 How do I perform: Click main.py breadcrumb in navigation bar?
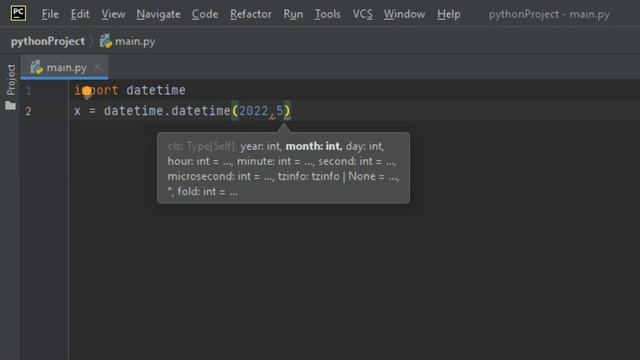click(x=135, y=41)
